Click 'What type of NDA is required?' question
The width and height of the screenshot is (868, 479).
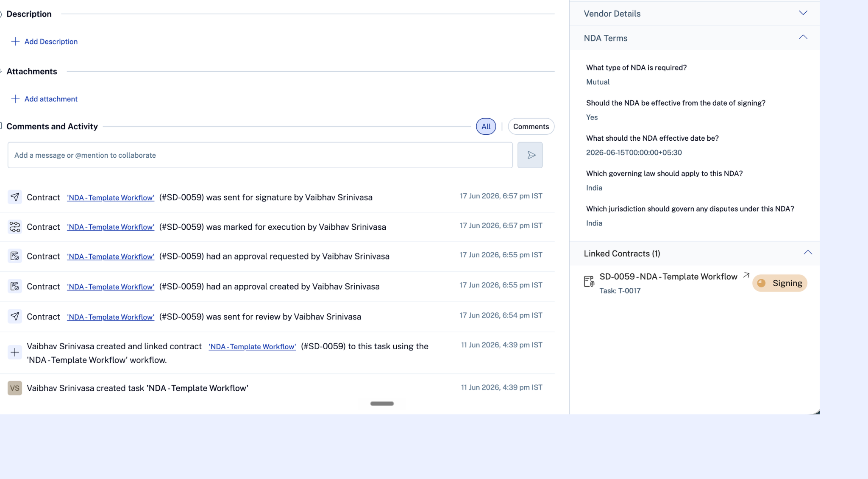click(636, 68)
